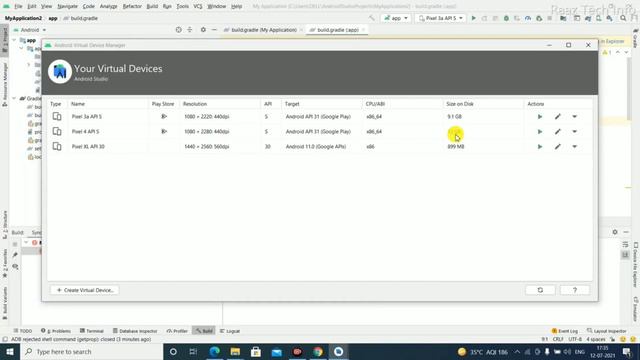Viewport: 640px width, 360px height.
Task: Edit the Pixel 4 API S device
Action: [x=558, y=132]
